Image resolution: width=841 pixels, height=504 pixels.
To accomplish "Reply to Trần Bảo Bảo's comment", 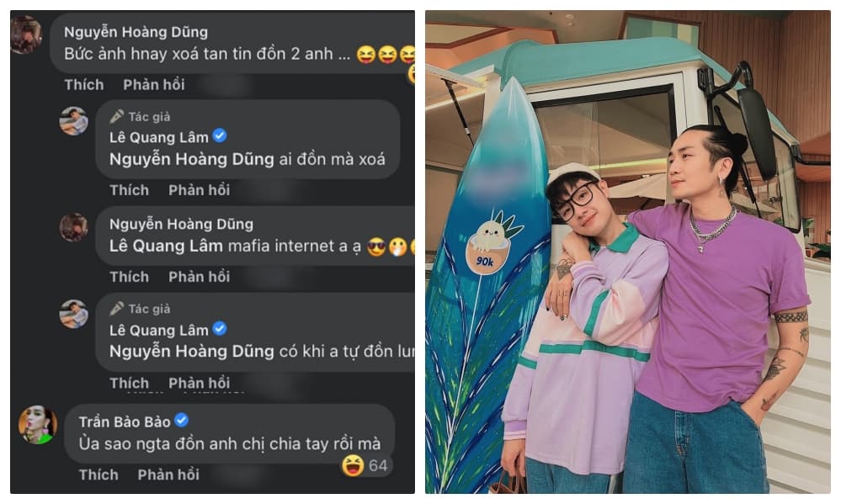I will click(x=168, y=475).
